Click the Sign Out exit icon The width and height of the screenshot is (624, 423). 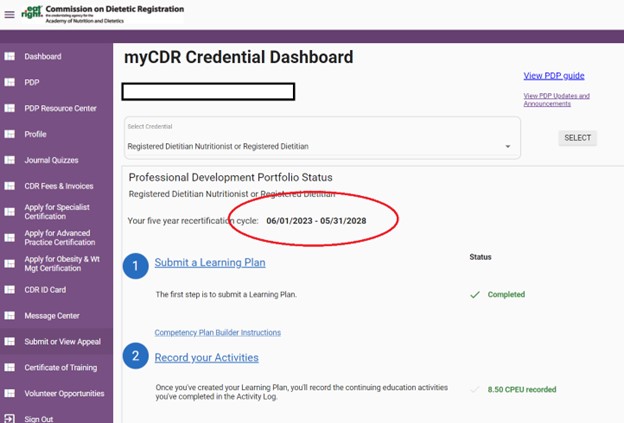point(10,419)
